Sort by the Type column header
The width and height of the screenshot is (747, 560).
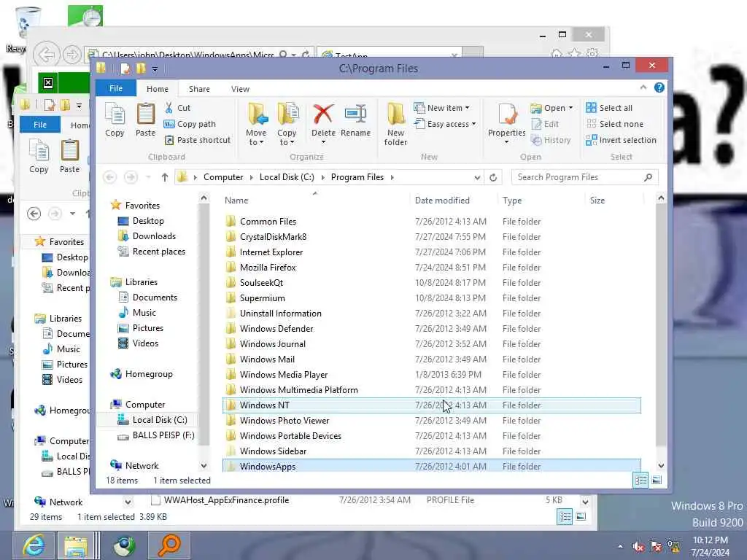(x=512, y=201)
